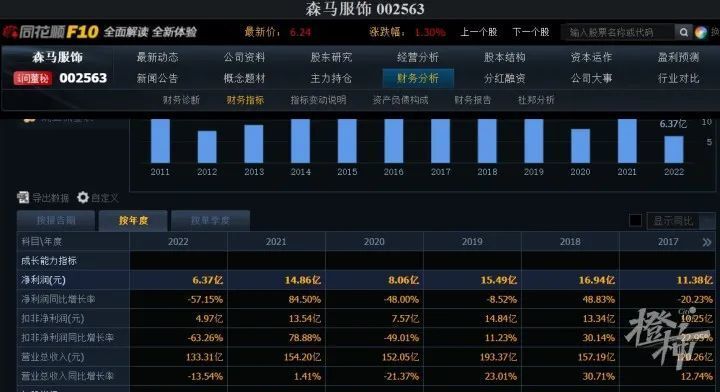720x392 pixels.
Task: Toggle the 显示同比 checkbox
Action: click(636, 221)
